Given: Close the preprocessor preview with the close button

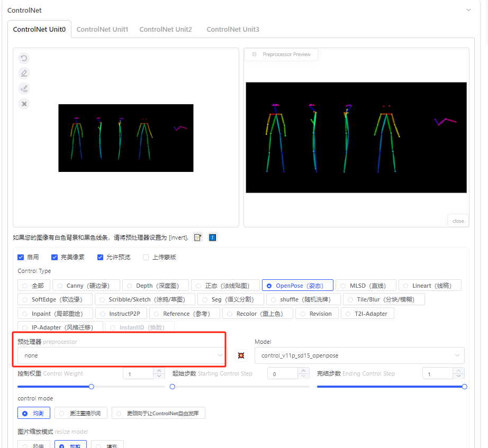Looking at the screenshot, I should [458, 221].
